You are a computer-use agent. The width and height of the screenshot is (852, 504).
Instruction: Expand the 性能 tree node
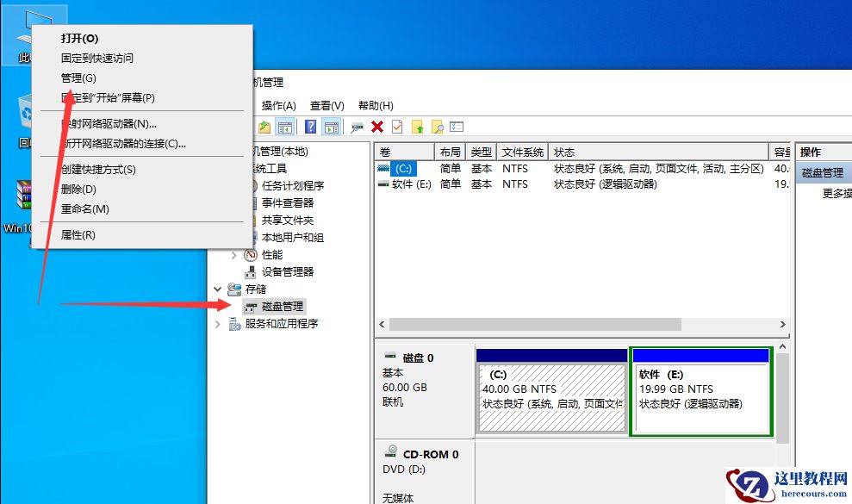(233, 254)
